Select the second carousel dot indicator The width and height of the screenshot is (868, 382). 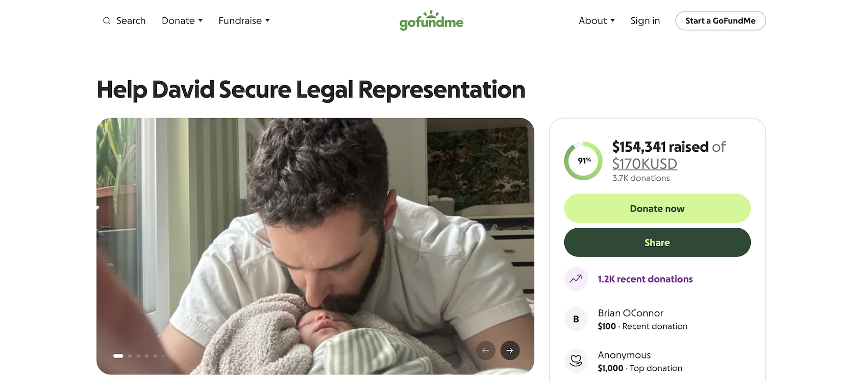130,356
